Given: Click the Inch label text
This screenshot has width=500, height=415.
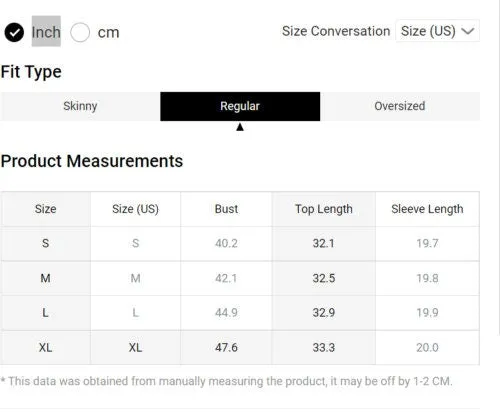Looking at the screenshot, I should pos(46,32).
